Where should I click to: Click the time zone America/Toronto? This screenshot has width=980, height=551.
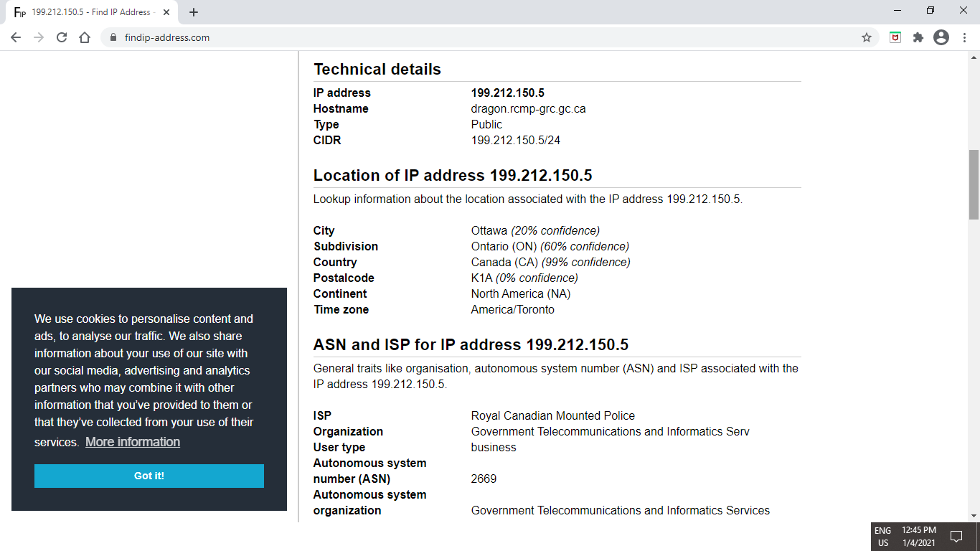point(513,310)
